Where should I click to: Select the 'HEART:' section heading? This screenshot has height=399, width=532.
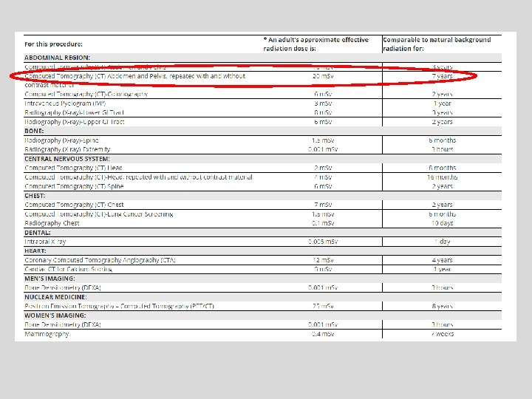click(x=35, y=251)
